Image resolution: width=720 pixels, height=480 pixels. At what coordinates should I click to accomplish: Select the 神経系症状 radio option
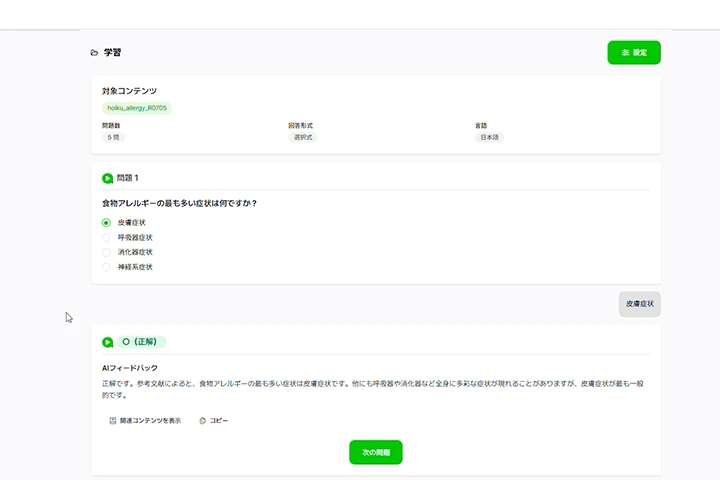pos(106,267)
